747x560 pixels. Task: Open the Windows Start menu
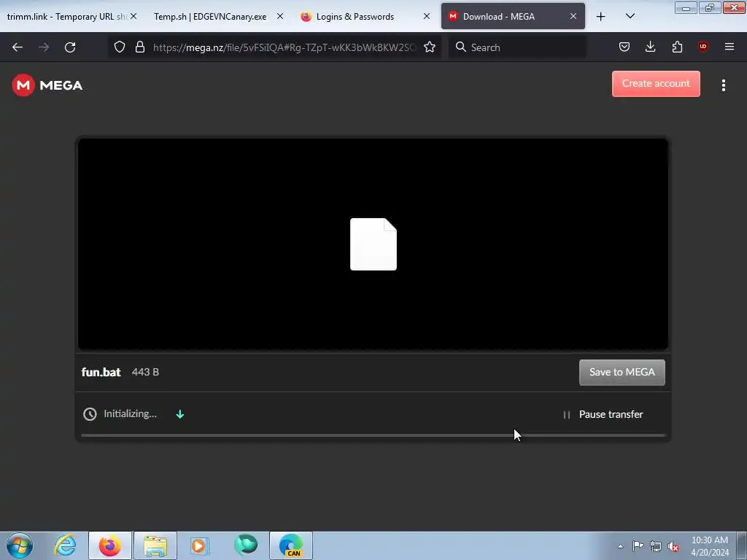coord(20,545)
